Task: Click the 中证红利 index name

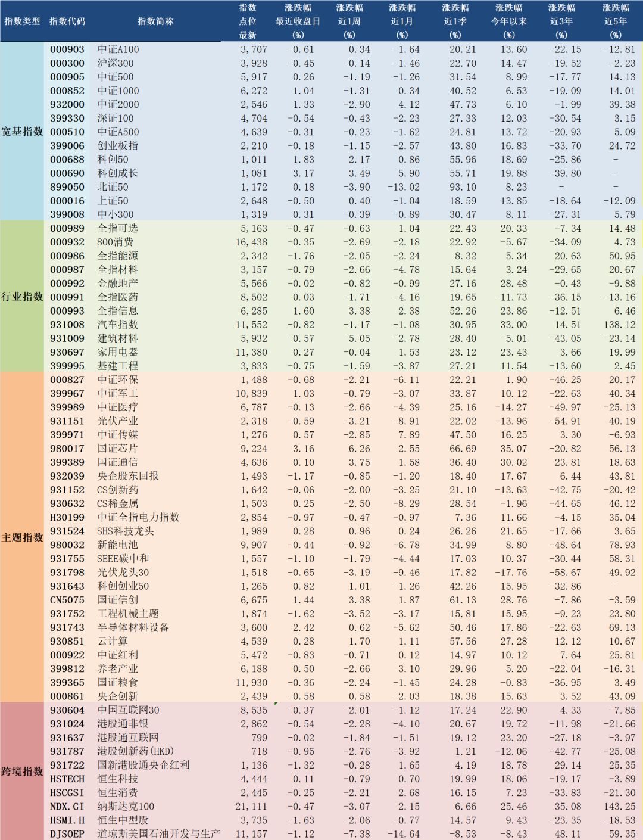Action: click(x=118, y=655)
